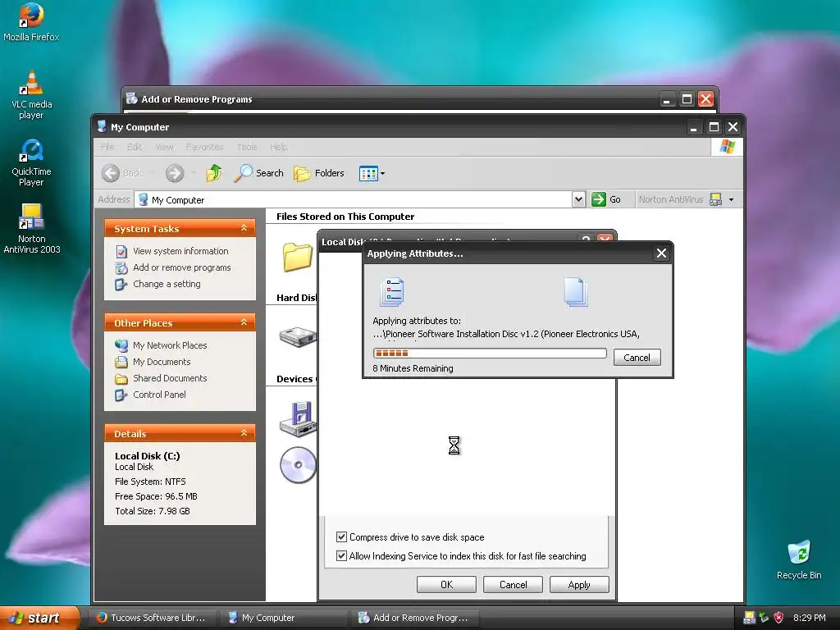
Task: Click the Go button
Action: click(606, 199)
